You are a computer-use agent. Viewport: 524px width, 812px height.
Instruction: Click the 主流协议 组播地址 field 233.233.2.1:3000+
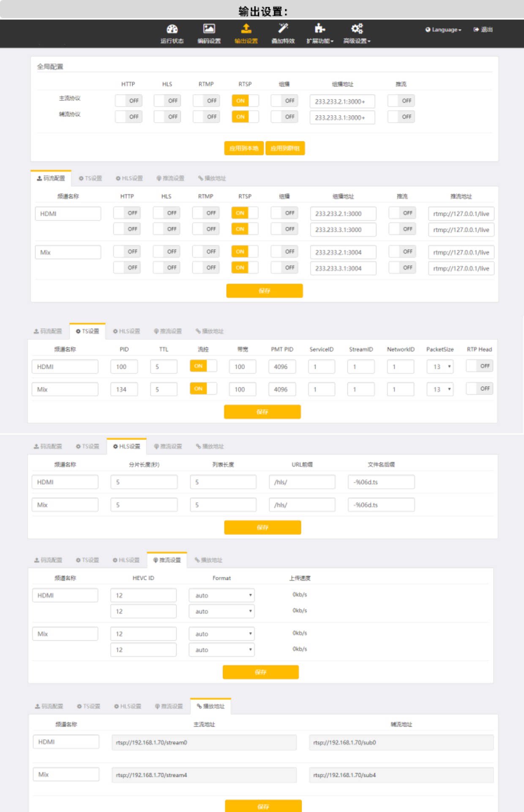tap(342, 101)
